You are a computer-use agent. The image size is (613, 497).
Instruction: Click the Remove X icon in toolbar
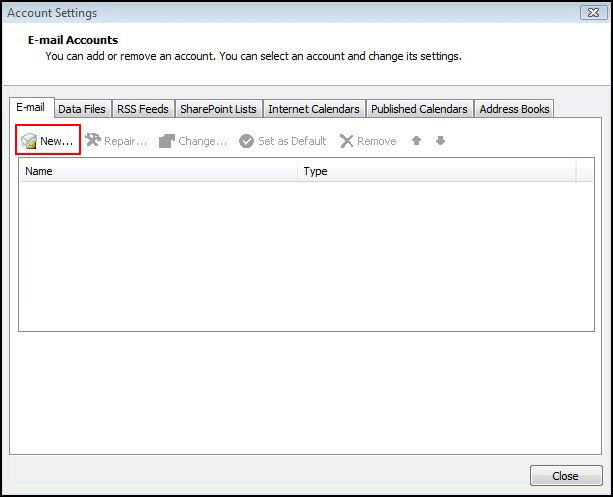pos(347,141)
